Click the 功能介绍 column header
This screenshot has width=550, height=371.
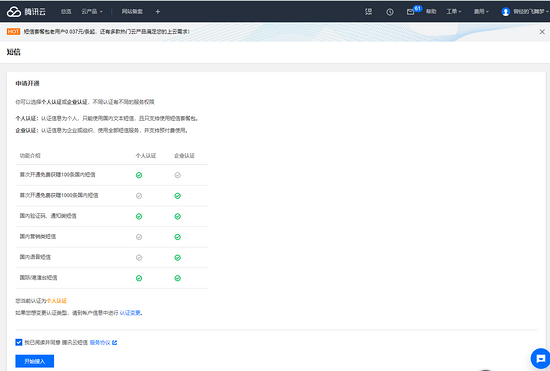coord(30,155)
